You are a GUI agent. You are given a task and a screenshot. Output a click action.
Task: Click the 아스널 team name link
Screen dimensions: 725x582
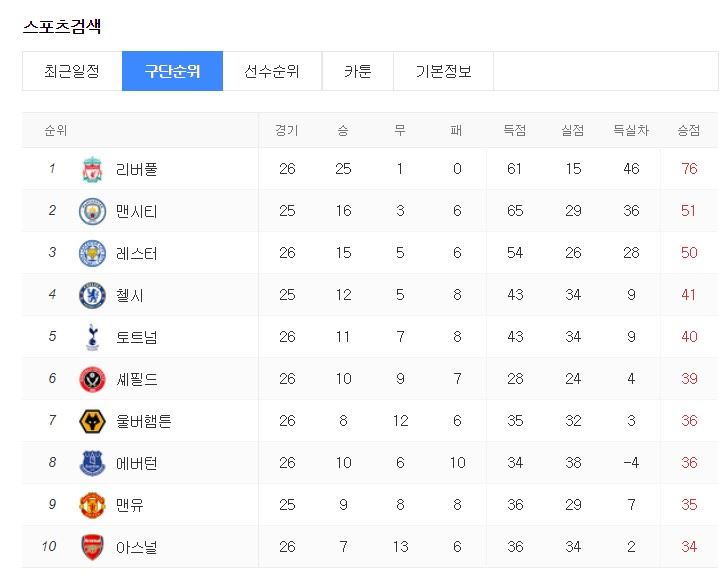click(136, 547)
